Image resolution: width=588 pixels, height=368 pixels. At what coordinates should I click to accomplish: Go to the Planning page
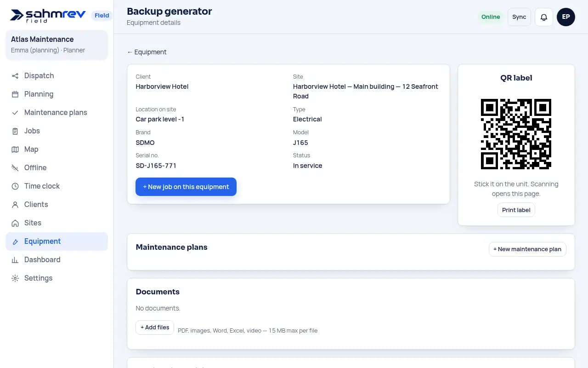(57, 94)
